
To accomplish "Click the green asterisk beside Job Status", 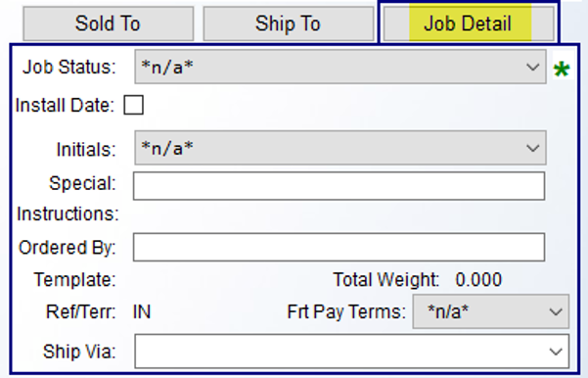I will tap(562, 70).
